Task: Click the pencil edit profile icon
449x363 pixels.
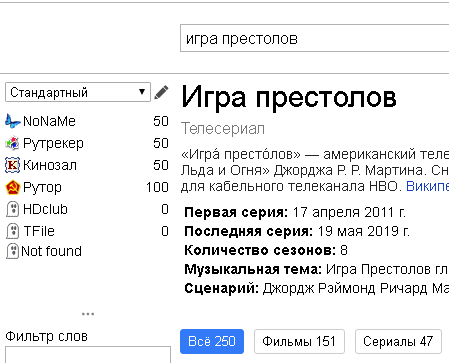Action: [x=161, y=92]
